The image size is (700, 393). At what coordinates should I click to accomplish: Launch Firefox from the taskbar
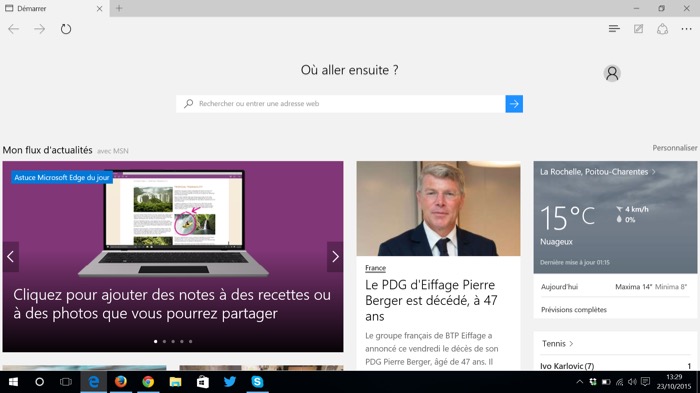pos(121,382)
